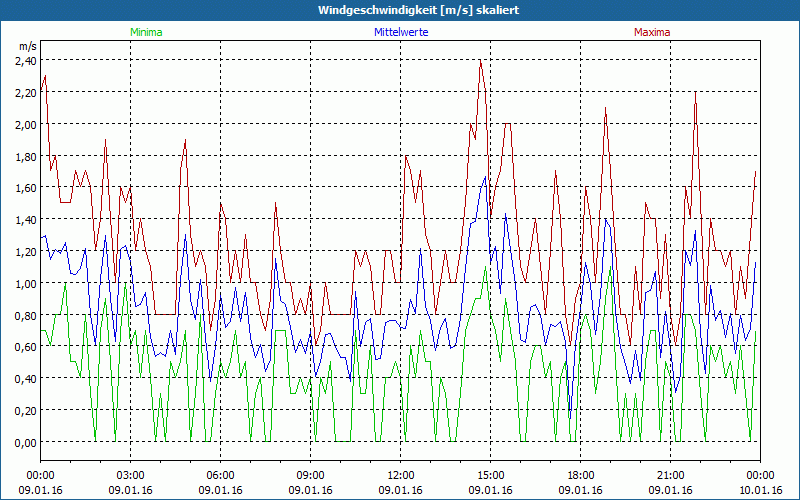Click the red Maxima peak near 15:00
Viewport: 800px width, 500px height.
[x=481, y=60]
